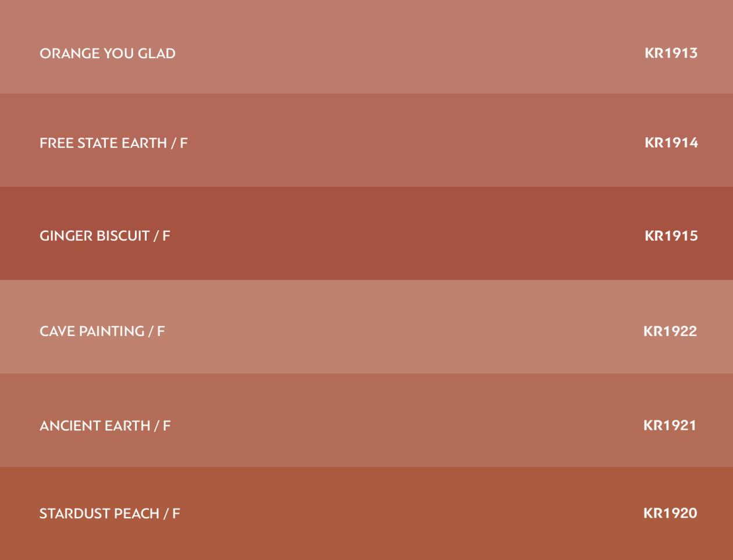
Task: Select the Orange You Glad color swatch
Action: pyautogui.click(x=366, y=47)
